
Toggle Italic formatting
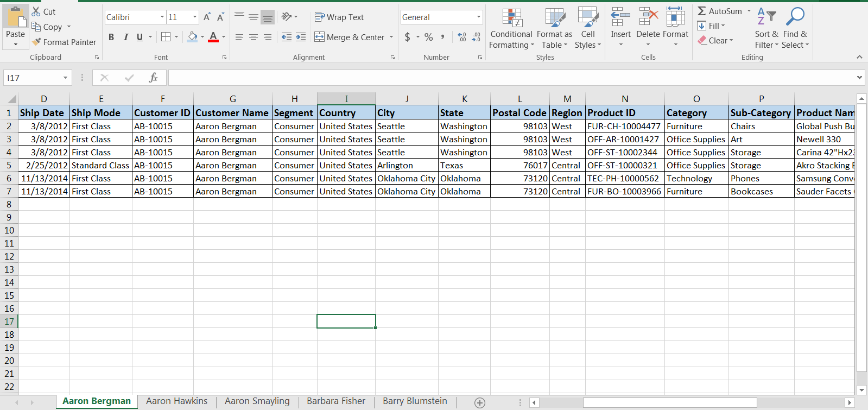126,37
